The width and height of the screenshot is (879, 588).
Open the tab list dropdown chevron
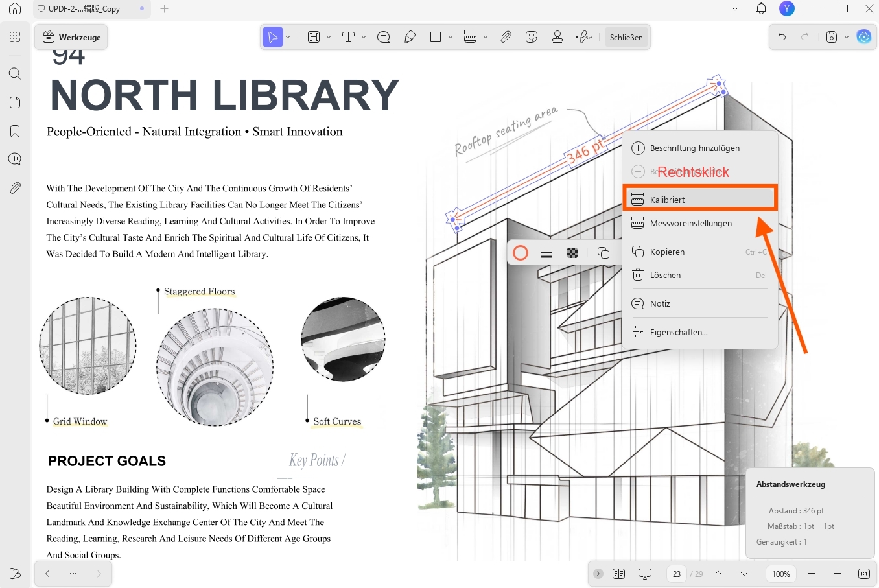[735, 9]
